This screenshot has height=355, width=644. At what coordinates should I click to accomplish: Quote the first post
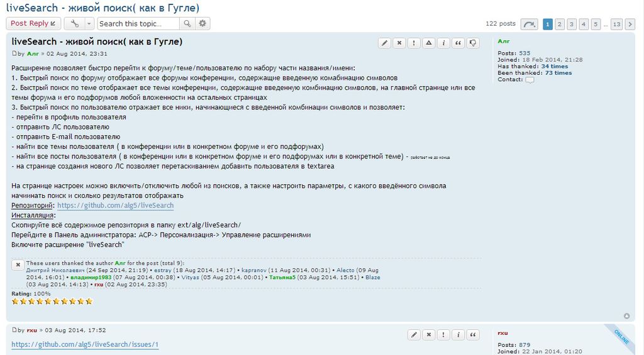click(x=458, y=43)
